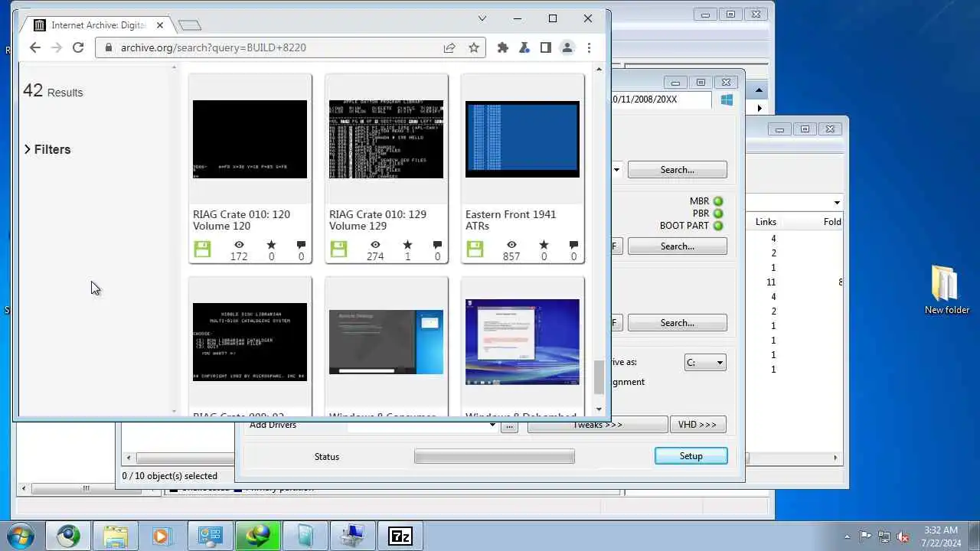980x551 pixels.
Task: Open the Chrome Labs flask icon
Action: coord(524,47)
